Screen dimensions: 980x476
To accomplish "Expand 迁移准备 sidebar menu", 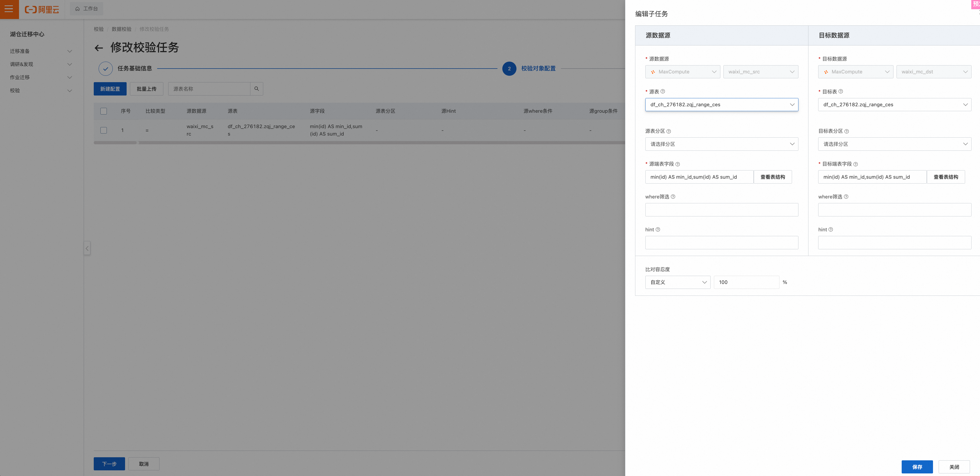I will tap(41, 51).
